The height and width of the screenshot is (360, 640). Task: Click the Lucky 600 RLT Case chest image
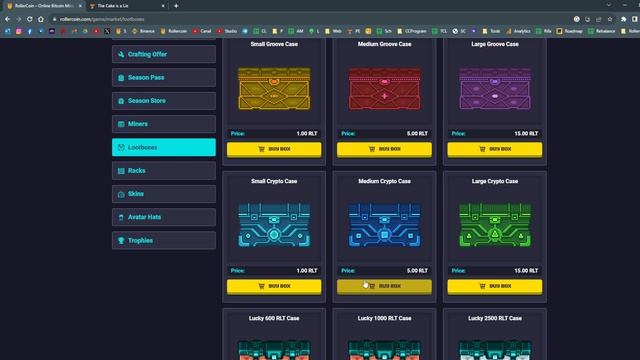click(274, 350)
